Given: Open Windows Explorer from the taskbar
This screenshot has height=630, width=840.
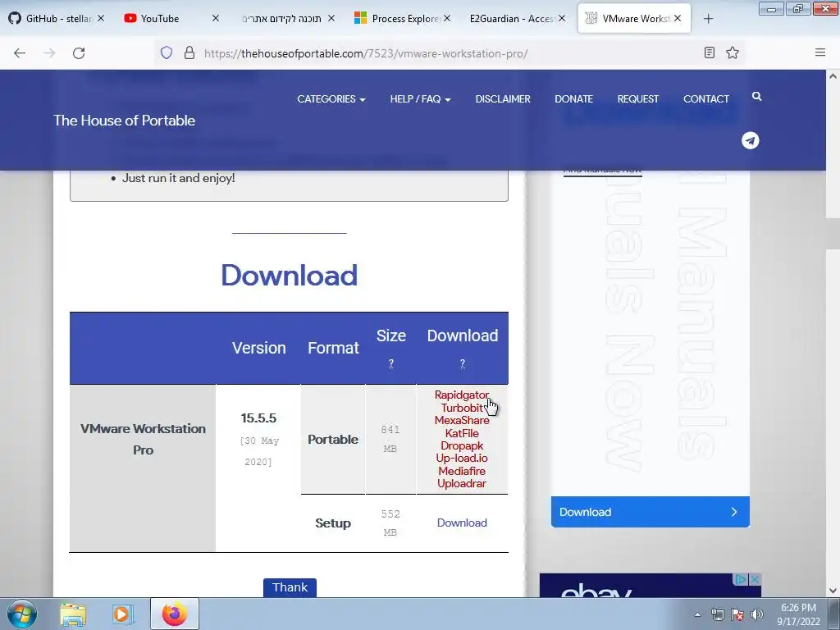Looking at the screenshot, I should 73,614.
